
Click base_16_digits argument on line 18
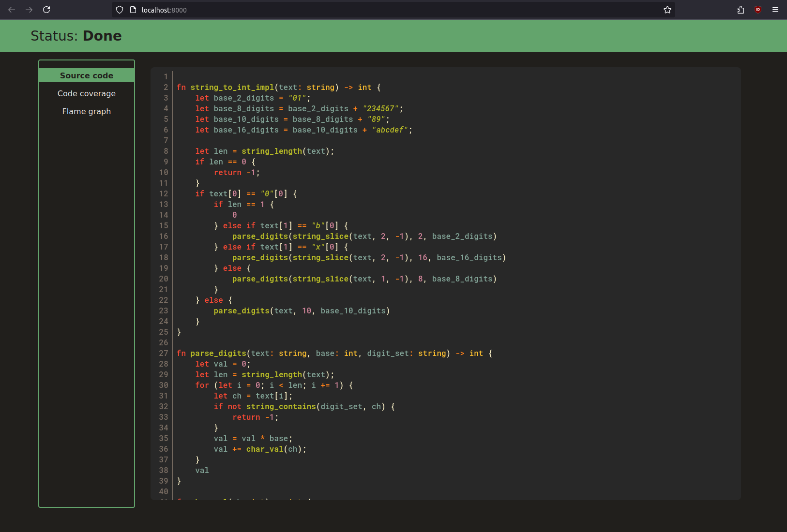[x=469, y=258]
